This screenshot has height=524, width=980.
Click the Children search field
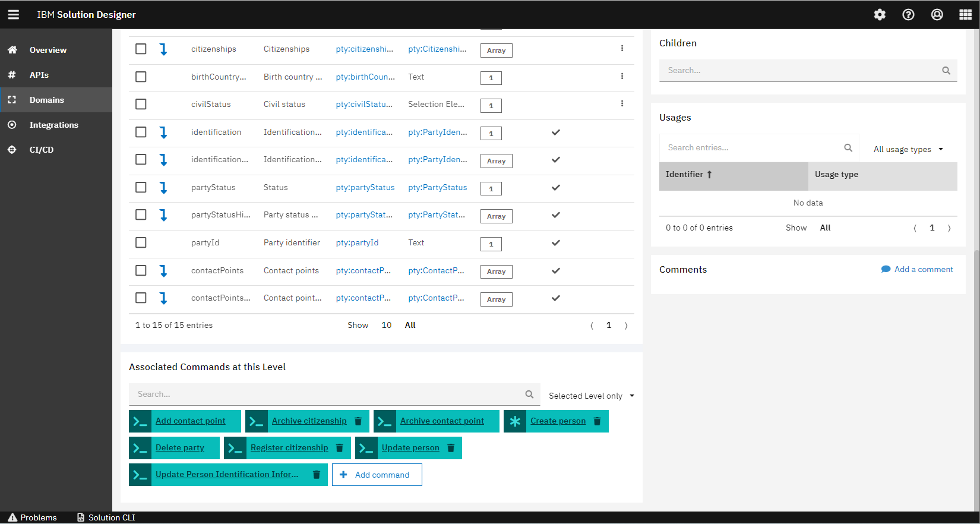[x=802, y=70]
